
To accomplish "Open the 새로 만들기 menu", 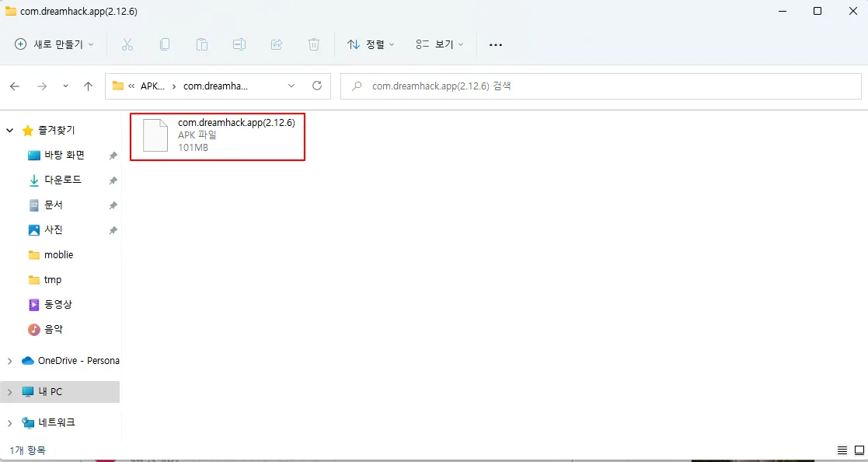I will tap(54, 44).
